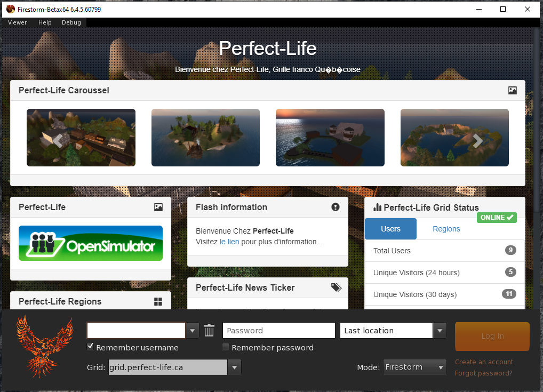This screenshot has width=543, height=392.
Task: Expand the Grid selection dropdown arrow
Action: point(235,367)
